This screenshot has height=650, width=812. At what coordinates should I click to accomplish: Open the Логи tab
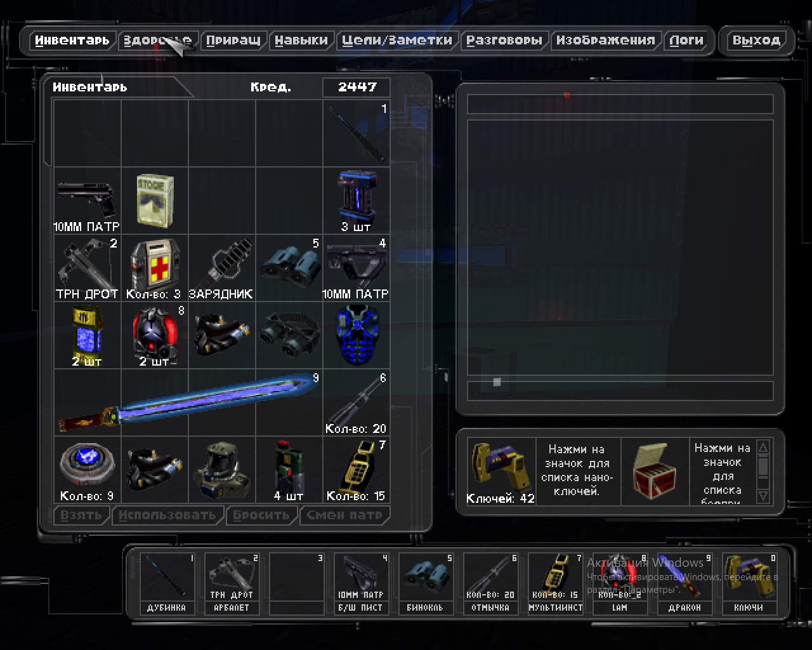686,41
